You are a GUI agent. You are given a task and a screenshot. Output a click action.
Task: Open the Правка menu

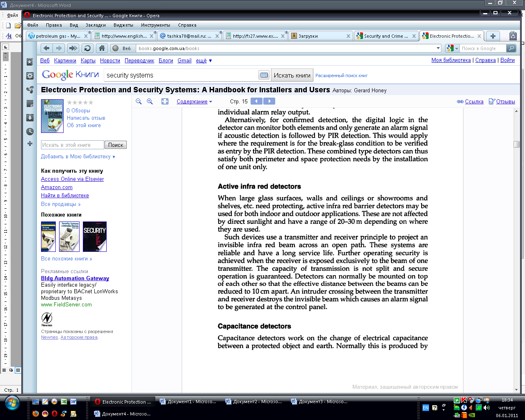click(54, 25)
